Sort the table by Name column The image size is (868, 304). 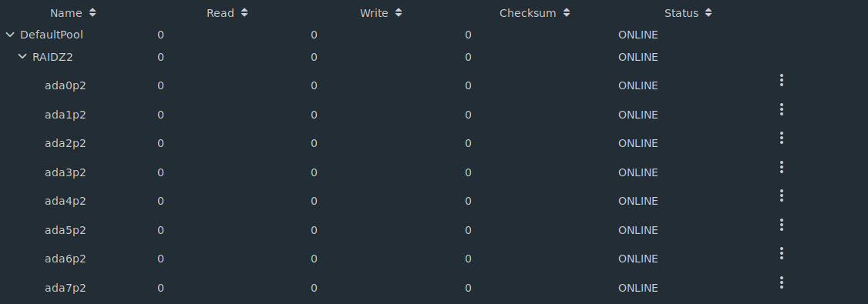tap(72, 13)
